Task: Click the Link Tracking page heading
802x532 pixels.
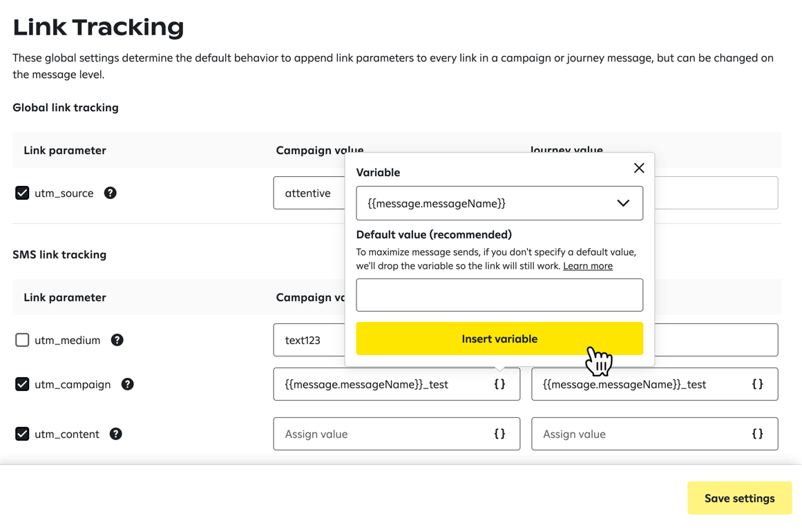Action: (x=98, y=27)
